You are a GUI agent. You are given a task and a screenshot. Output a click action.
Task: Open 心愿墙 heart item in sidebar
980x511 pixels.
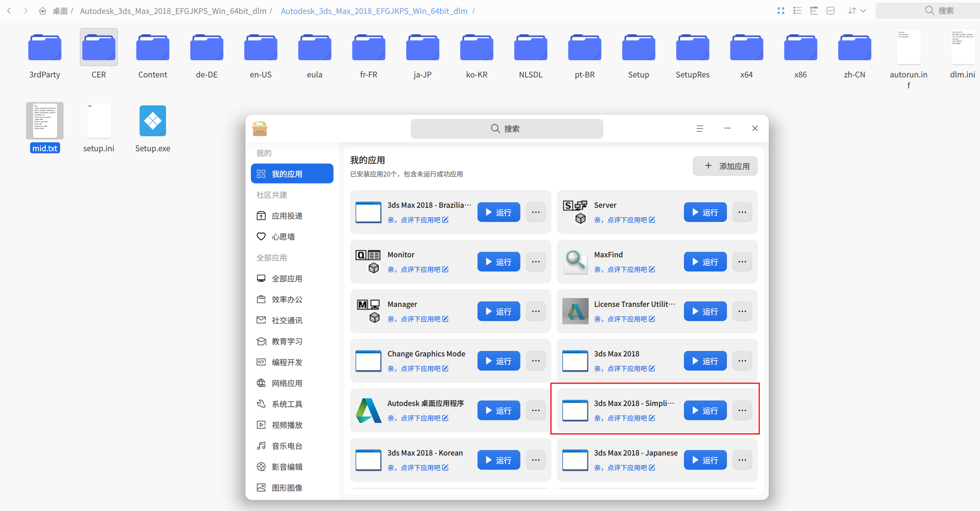(283, 236)
